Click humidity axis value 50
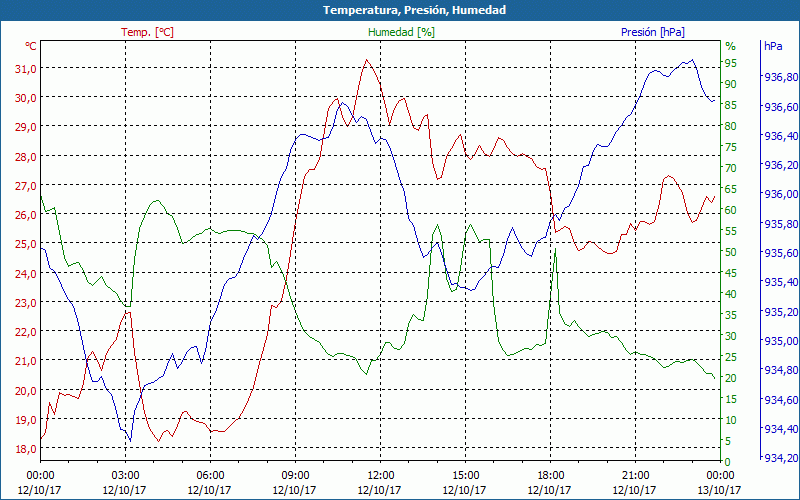This screenshot has width=800, height=500. point(731,252)
